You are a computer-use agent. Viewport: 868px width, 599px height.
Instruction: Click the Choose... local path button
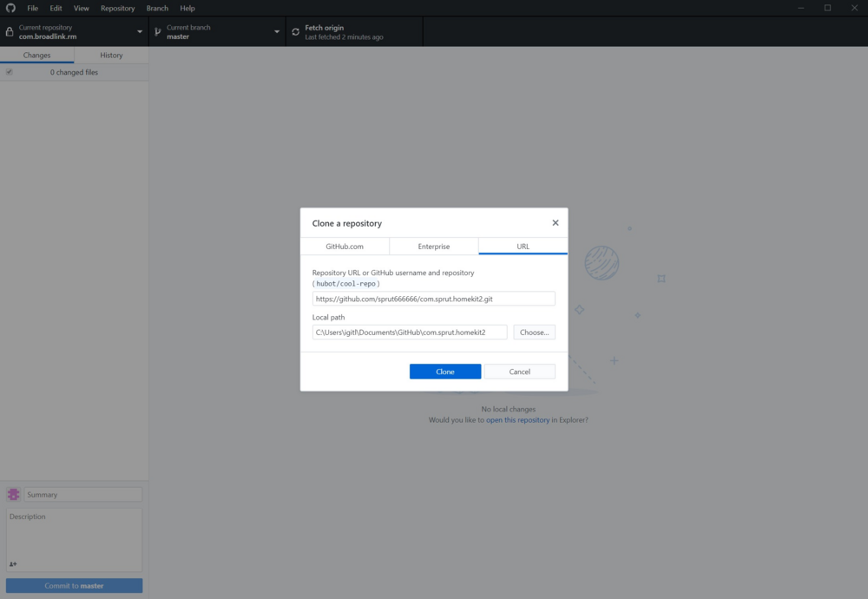click(x=534, y=332)
